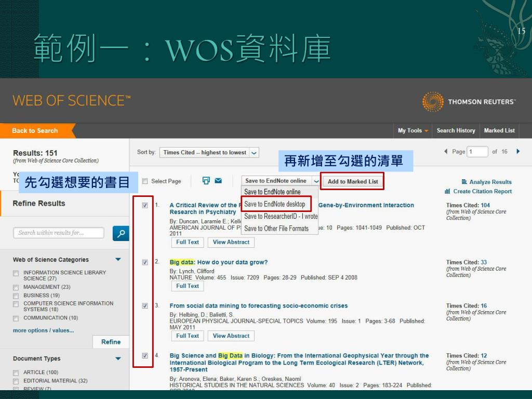Click Times Cited 33 count
The width and height of the screenshot is (532, 399).
(484, 262)
